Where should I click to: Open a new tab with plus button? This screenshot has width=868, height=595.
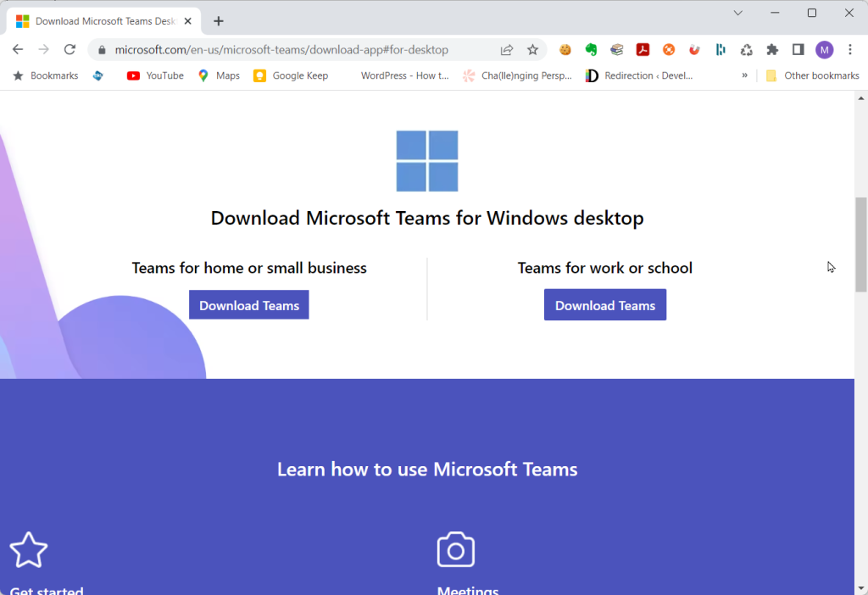(219, 21)
